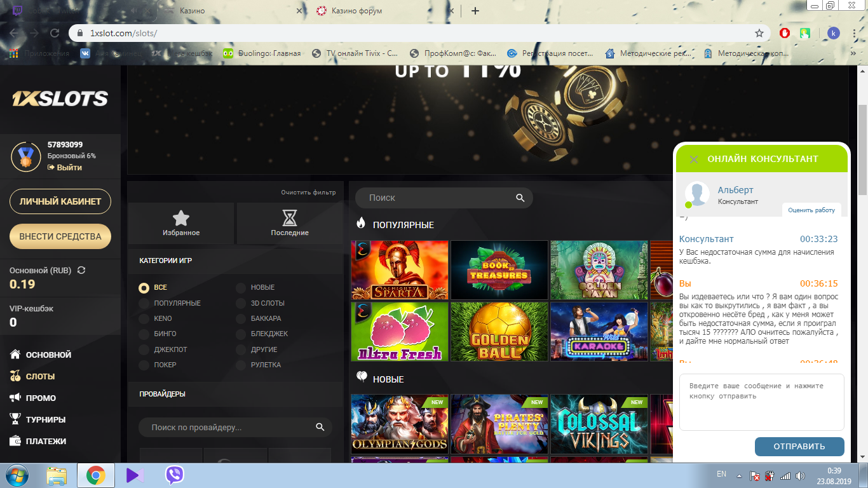Click the ВНЕСТИ СРЕДСТВА button
The image size is (868, 488).
click(x=60, y=236)
